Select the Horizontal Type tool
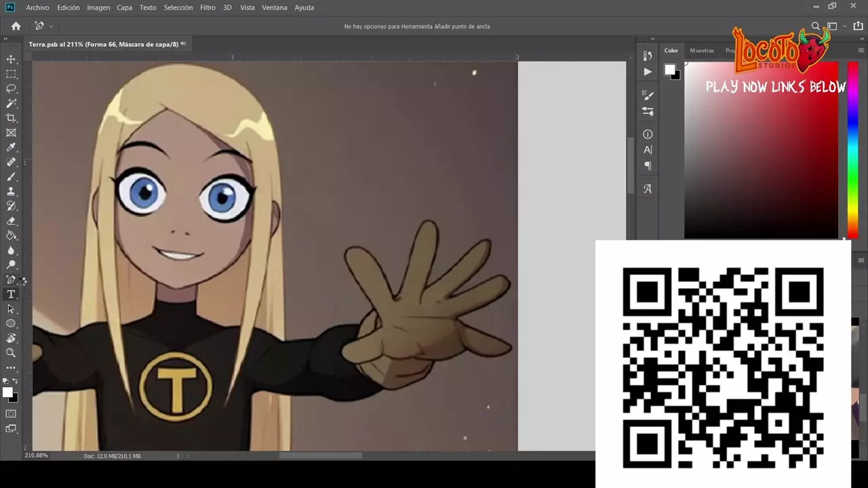The width and height of the screenshot is (868, 488). pos(11,294)
